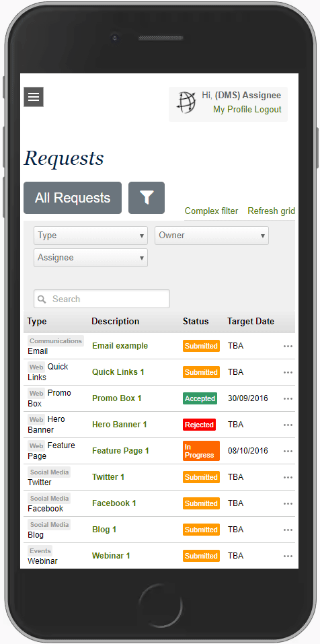Open the Quick Links 1 request
320x644 pixels.
coord(118,372)
